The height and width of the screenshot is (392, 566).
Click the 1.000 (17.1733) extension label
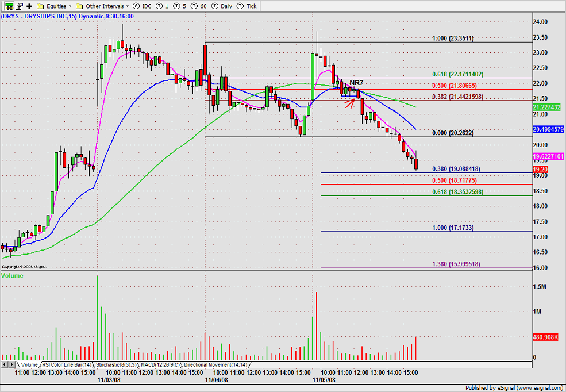(453, 228)
